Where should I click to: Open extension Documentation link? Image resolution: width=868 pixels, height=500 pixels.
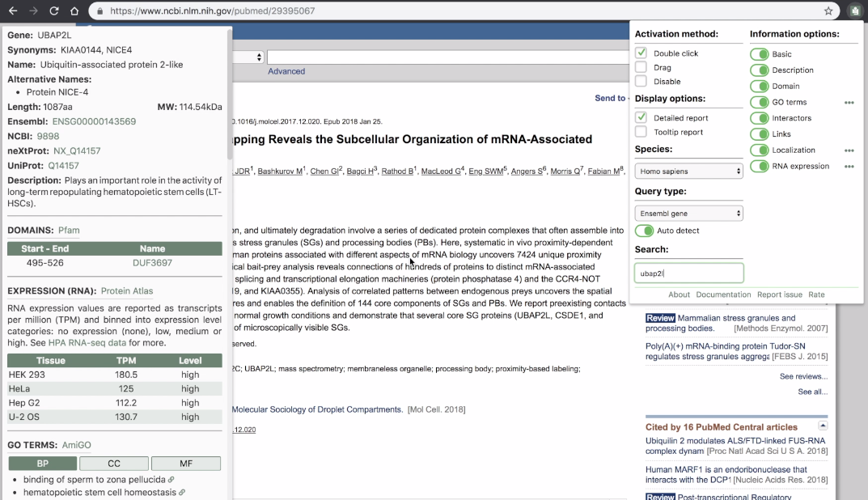(723, 294)
